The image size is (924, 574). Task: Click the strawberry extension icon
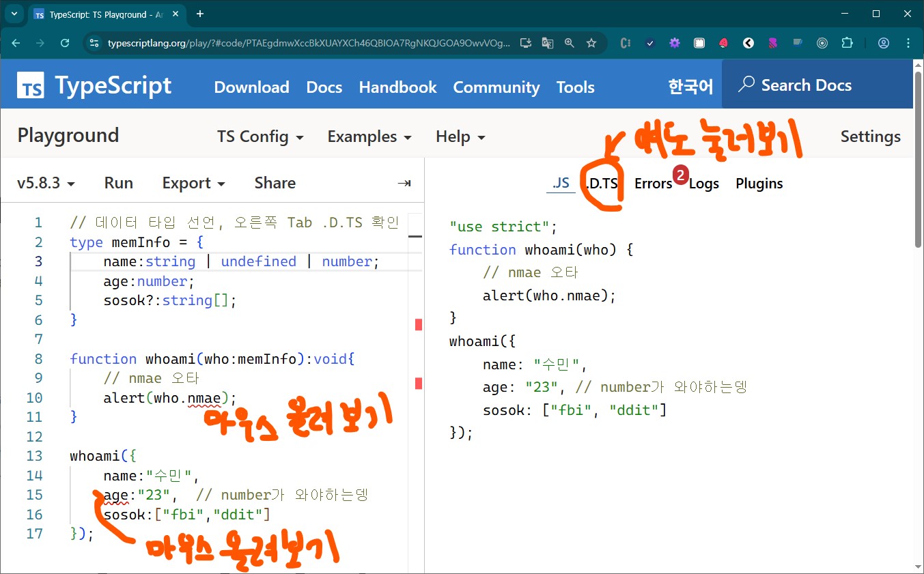coord(724,43)
